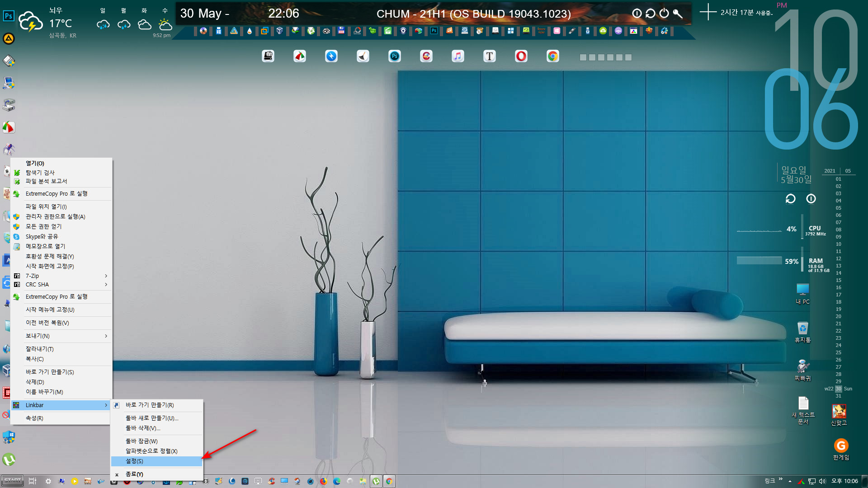This screenshot has width=868, height=488.
Task: Launch 한게임 desktop icon
Action: coord(841,449)
